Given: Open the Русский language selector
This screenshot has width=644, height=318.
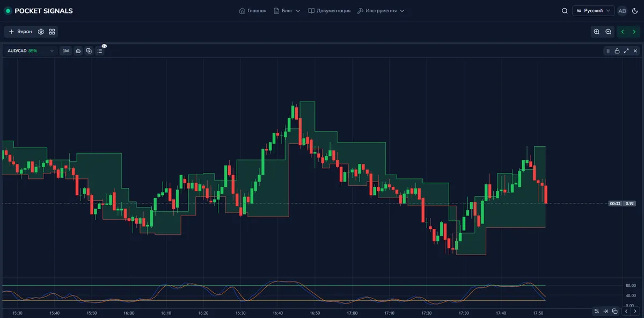Looking at the screenshot, I should 593,10.
